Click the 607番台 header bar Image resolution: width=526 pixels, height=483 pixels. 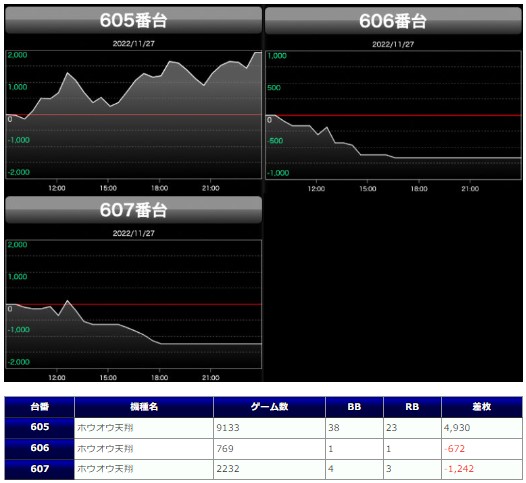pos(133,210)
